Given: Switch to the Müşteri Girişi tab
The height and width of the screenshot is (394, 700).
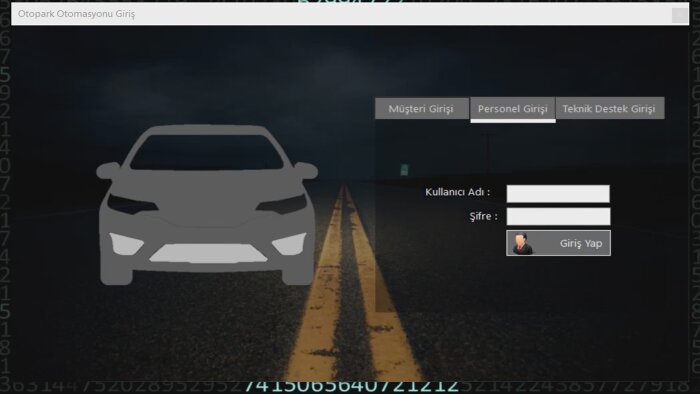Looking at the screenshot, I should (421, 108).
